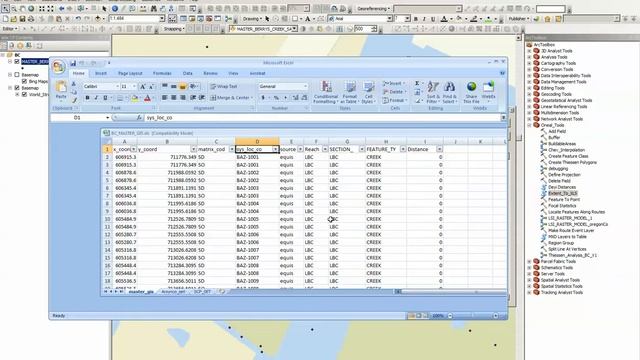
Task: Click the Merge & Center button
Action: [x=231, y=98]
